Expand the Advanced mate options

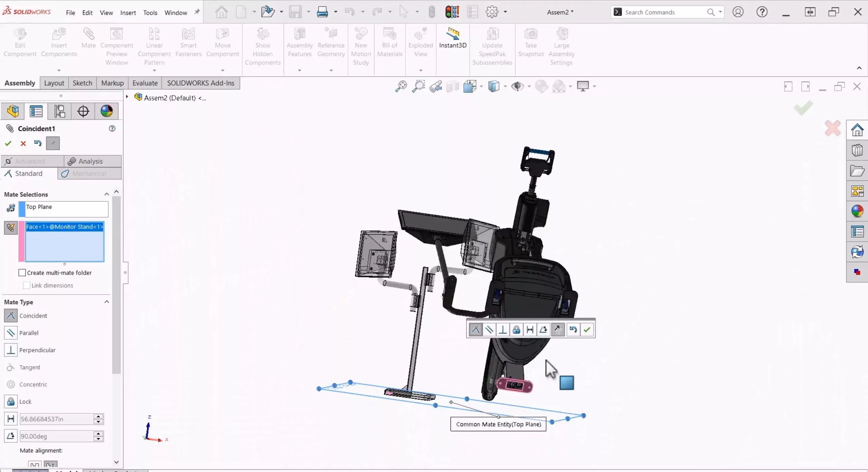(30, 161)
